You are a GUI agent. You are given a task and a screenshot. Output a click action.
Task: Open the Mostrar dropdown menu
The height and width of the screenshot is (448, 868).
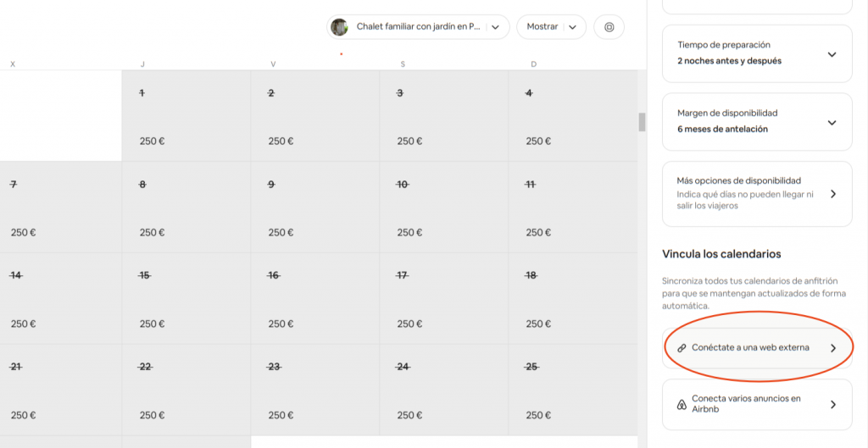[551, 27]
